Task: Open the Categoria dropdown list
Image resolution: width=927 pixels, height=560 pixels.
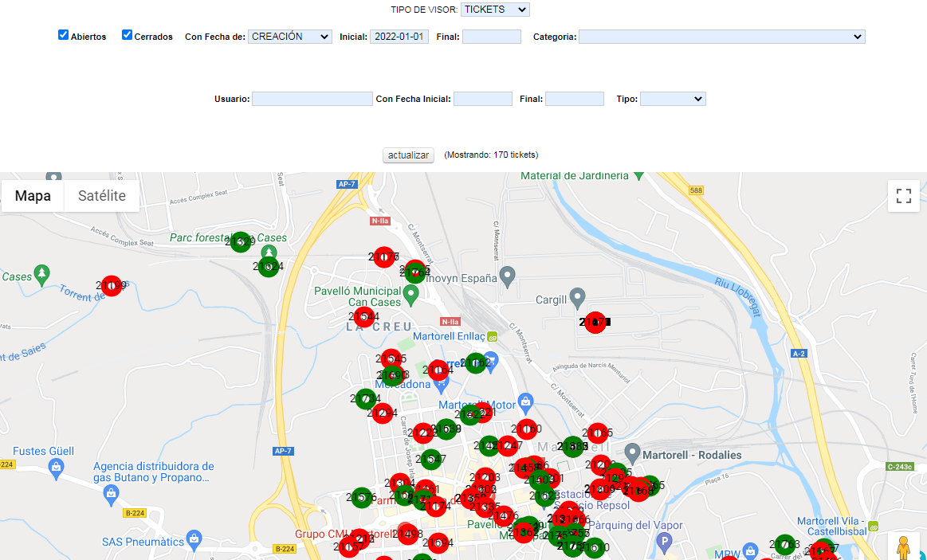Action: pos(721,37)
